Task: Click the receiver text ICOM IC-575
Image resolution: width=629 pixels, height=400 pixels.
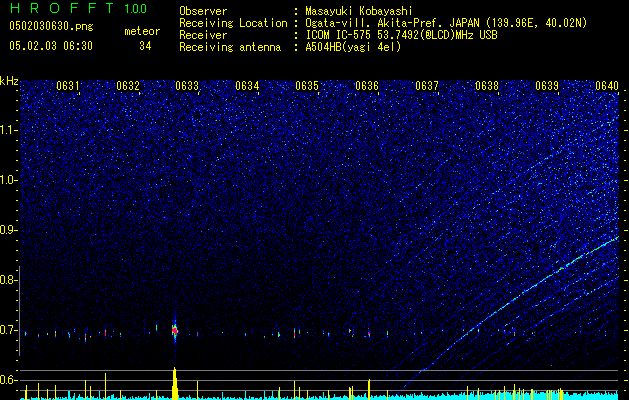Action: tap(339, 35)
